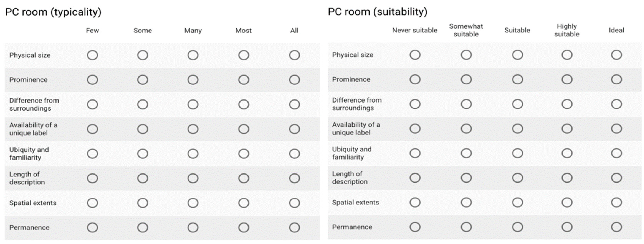Mark 'Some' for Difference from surroundings typicality
This screenshot has width=644, height=244.
(142, 104)
